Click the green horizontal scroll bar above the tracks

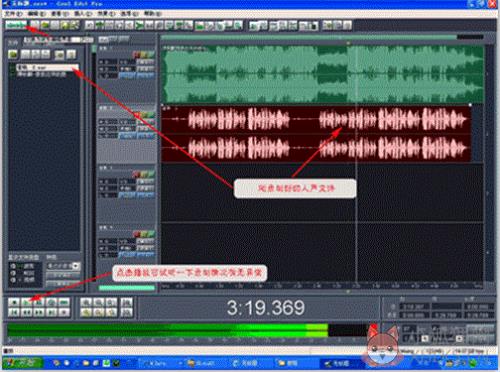point(309,37)
